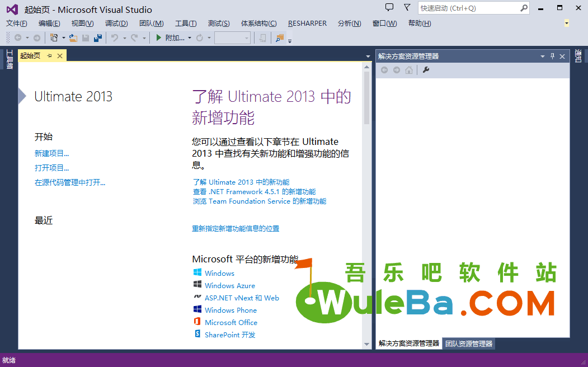The width and height of the screenshot is (588, 367).
Task: Open the toolbar options overflow arrow
Action: pyautogui.click(x=289, y=40)
